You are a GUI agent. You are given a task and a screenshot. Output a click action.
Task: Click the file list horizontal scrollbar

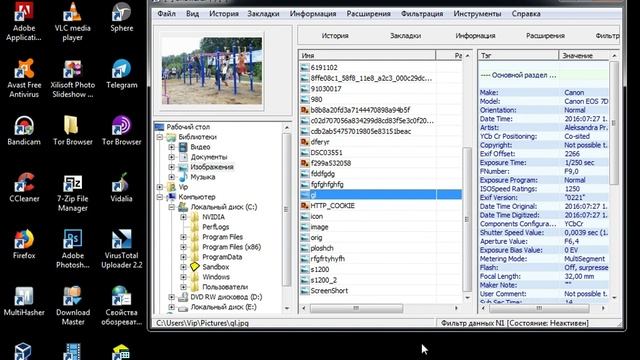click(380, 308)
